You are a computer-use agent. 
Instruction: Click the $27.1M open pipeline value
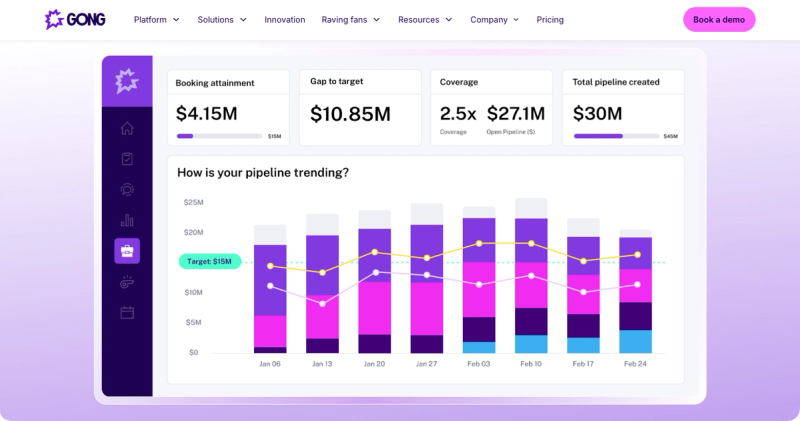click(x=516, y=113)
